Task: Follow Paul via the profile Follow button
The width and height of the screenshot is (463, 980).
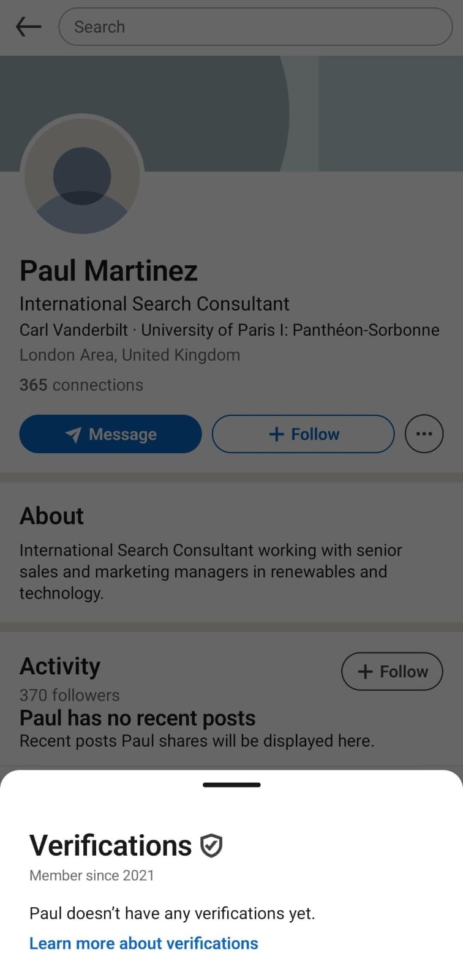Action: click(303, 434)
